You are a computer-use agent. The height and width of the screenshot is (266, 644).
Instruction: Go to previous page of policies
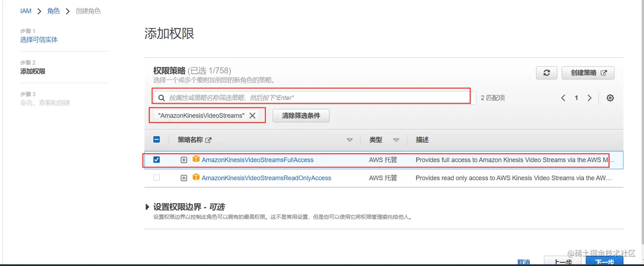coord(563,98)
